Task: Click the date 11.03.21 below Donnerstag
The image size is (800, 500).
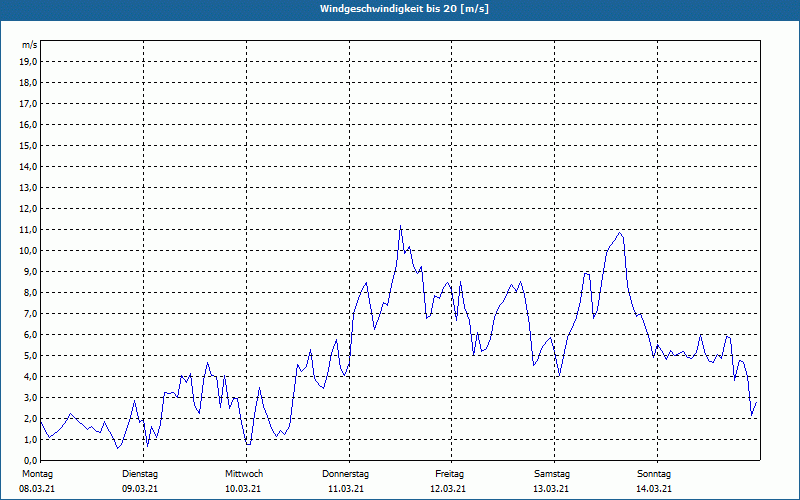Action: coord(346,489)
